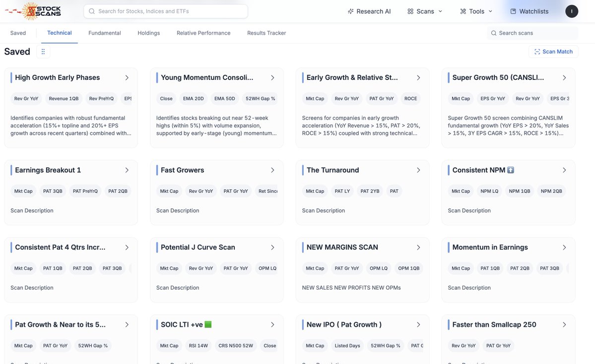Open Pat Growth & Near to its 5... arrow

127,324
